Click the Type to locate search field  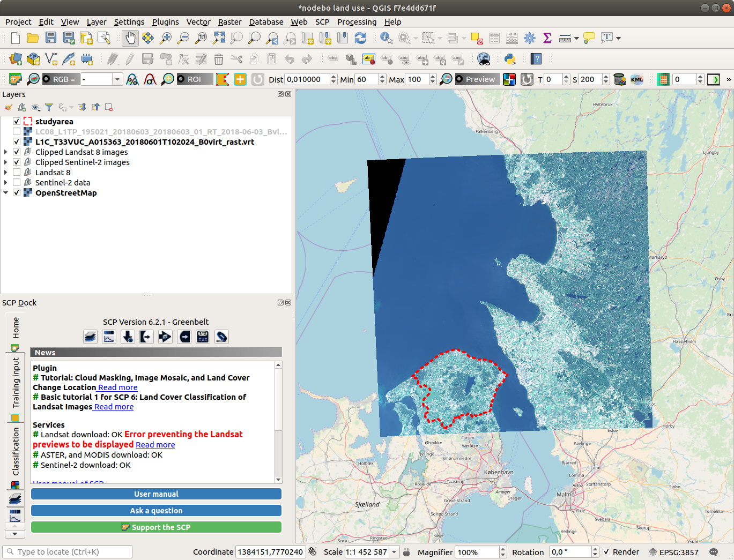click(x=68, y=552)
